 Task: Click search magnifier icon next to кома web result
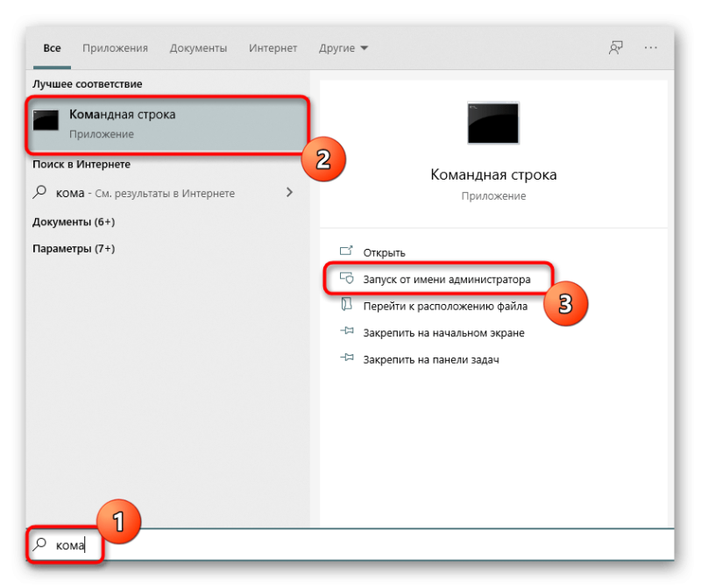pos(39,192)
